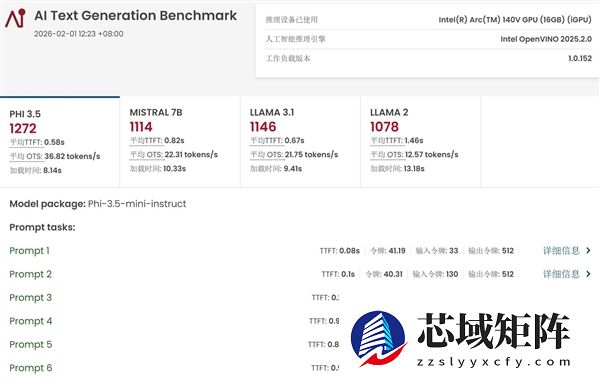This screenshot has width=600, height=384.
Task: Expand Prompt 1 details chevron
Action: click(x=589, y=251)
